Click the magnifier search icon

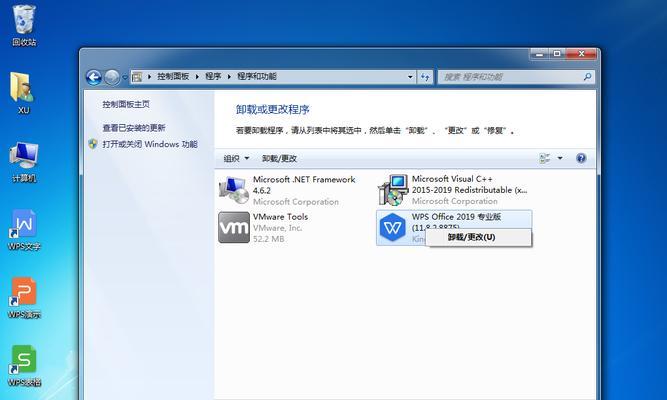point(587,77)
